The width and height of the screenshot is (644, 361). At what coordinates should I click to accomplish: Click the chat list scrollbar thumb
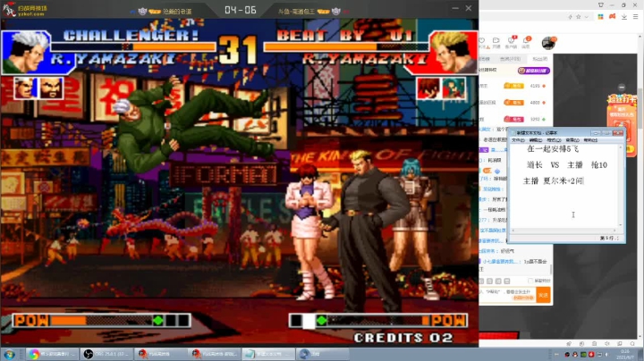(551, 270)
